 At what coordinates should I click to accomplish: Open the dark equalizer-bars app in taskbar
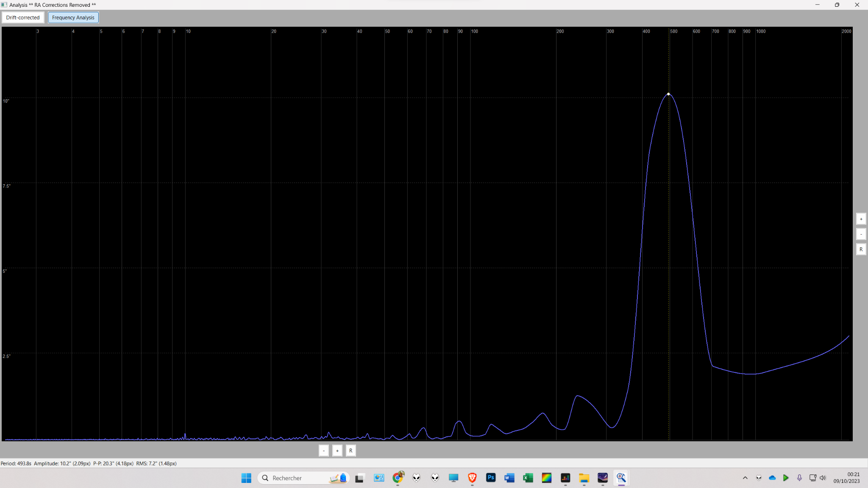(x=565, y=478)
